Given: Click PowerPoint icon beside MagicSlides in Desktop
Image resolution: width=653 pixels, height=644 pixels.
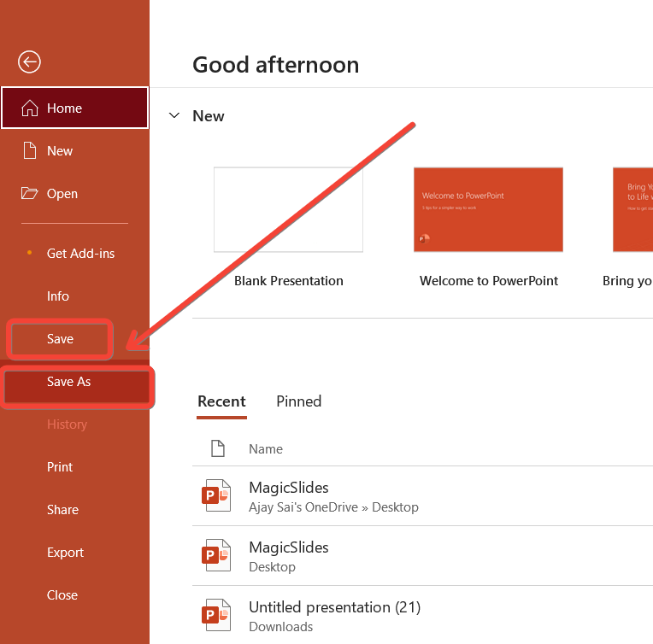Looking at the screenshot, I should click(216, 555).
